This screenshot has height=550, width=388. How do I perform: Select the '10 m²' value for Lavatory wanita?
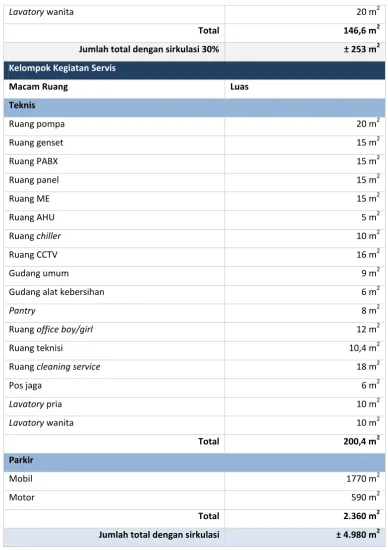[368, 422]
